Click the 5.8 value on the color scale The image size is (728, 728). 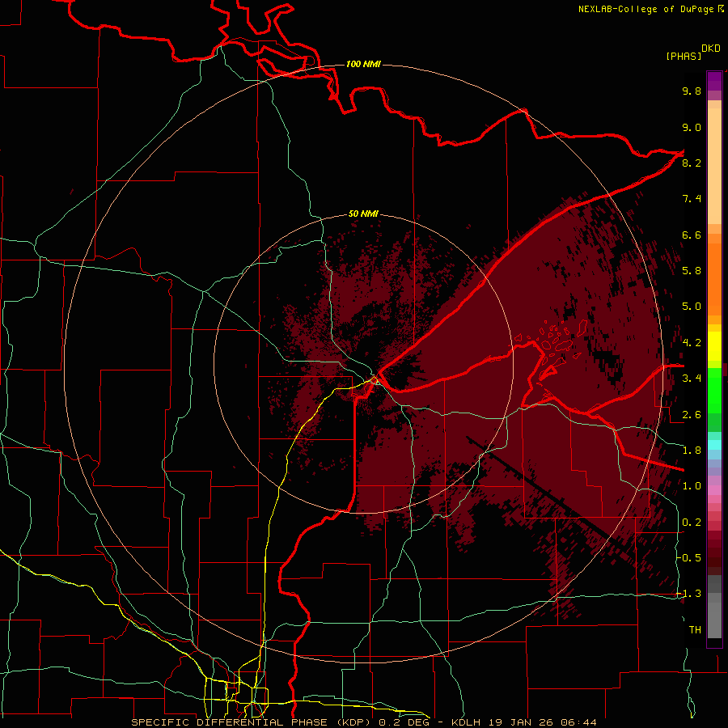pos(692,271)
